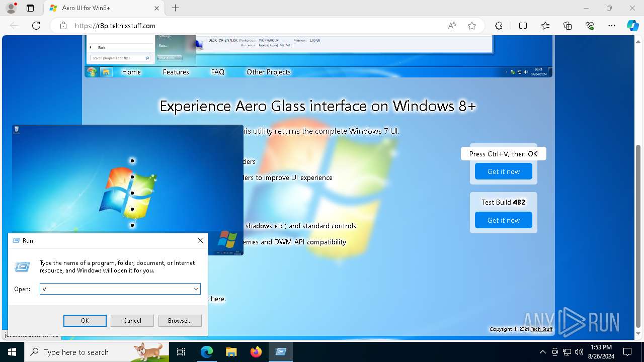This screenshot has height=362, width=644.
Task: Open Settings and more menu
Action: 612,26
